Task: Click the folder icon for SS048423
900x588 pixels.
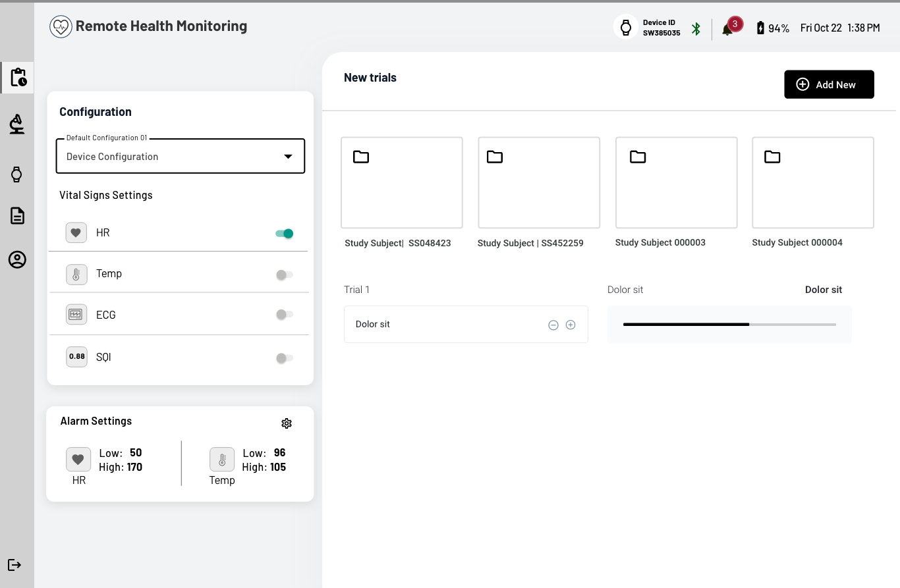Action: [361, 157]
